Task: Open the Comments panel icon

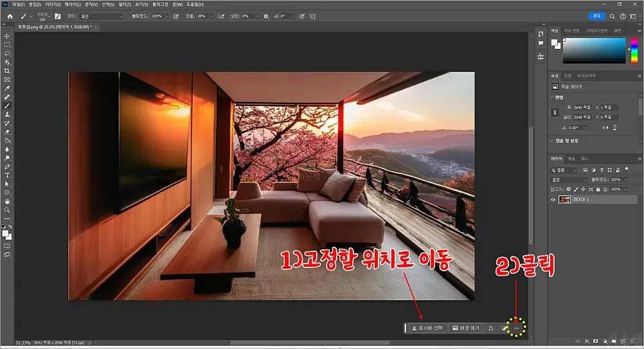Action: [541, 43]
